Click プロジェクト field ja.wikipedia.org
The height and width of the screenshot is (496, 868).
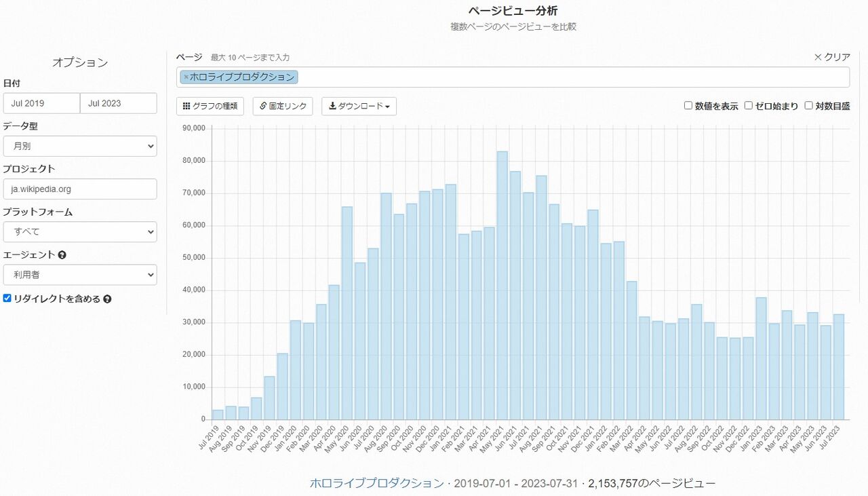click(x=80, y=189)
